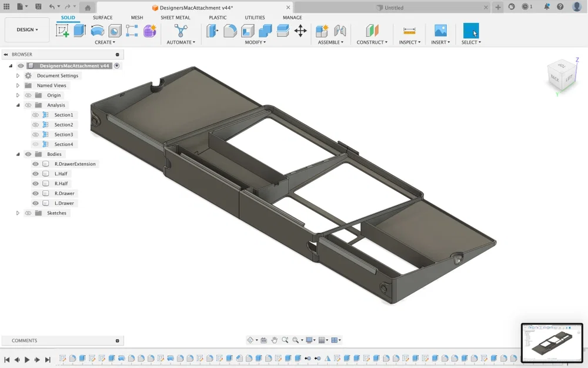Screen dimensions: 588x368
Task: Toggle visibility of Section1 analysis
Action: point(35,115)
